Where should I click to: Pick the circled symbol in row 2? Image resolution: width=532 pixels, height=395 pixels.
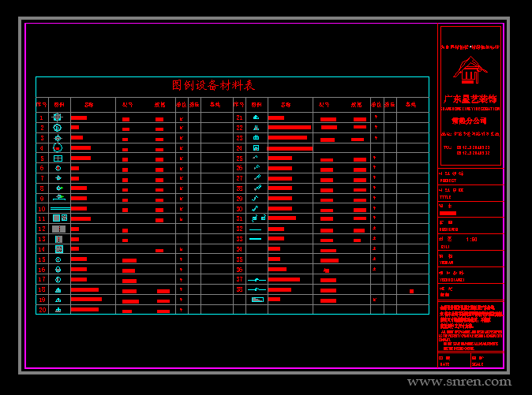(58, 128)
